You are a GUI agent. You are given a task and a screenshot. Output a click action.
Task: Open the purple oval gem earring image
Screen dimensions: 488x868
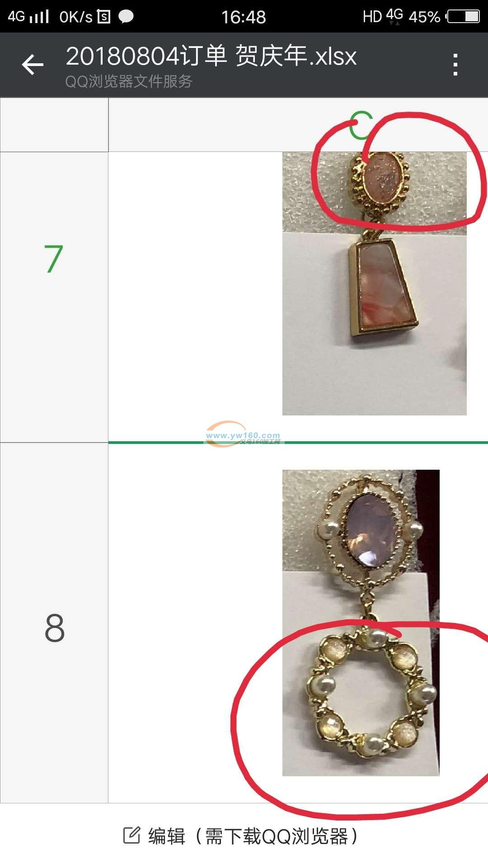[361, 623]
